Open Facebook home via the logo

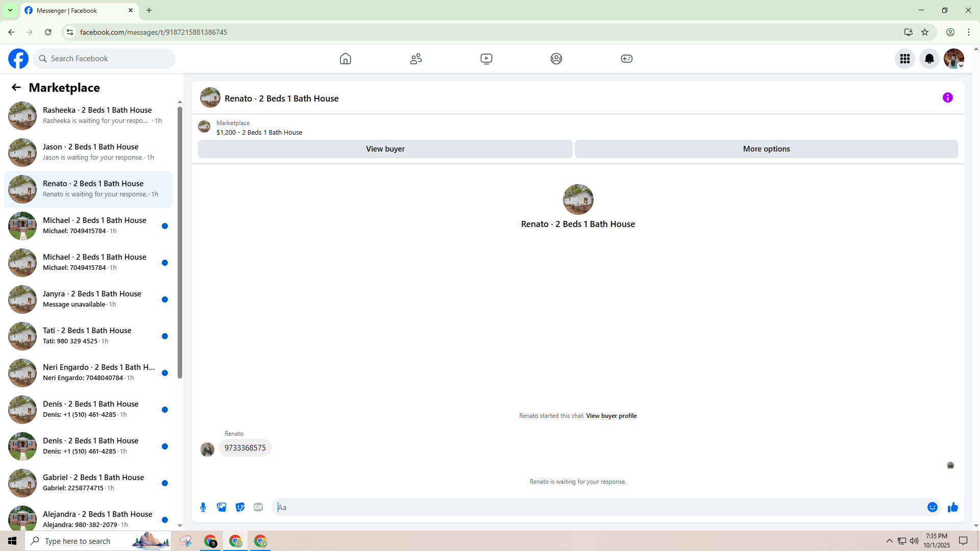pyautogui.click(x=18, y=59)
